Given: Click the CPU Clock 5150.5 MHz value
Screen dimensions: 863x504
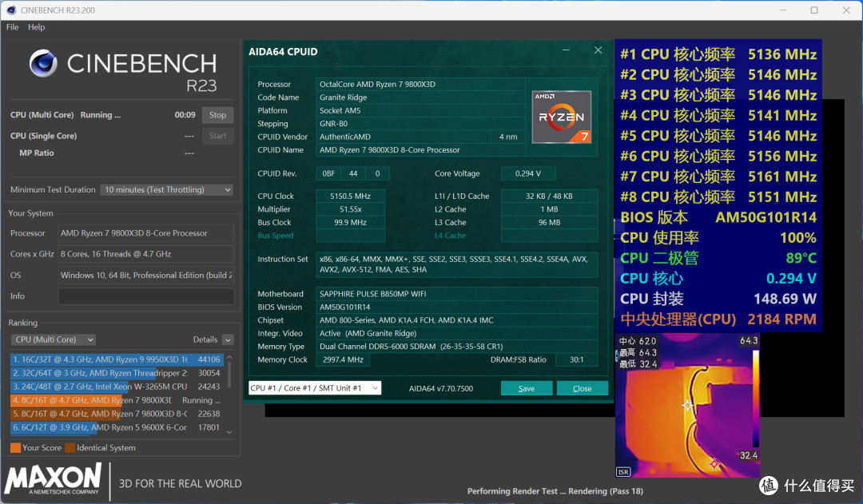Looking at the screenshot, I should click(x=350, y=196).
